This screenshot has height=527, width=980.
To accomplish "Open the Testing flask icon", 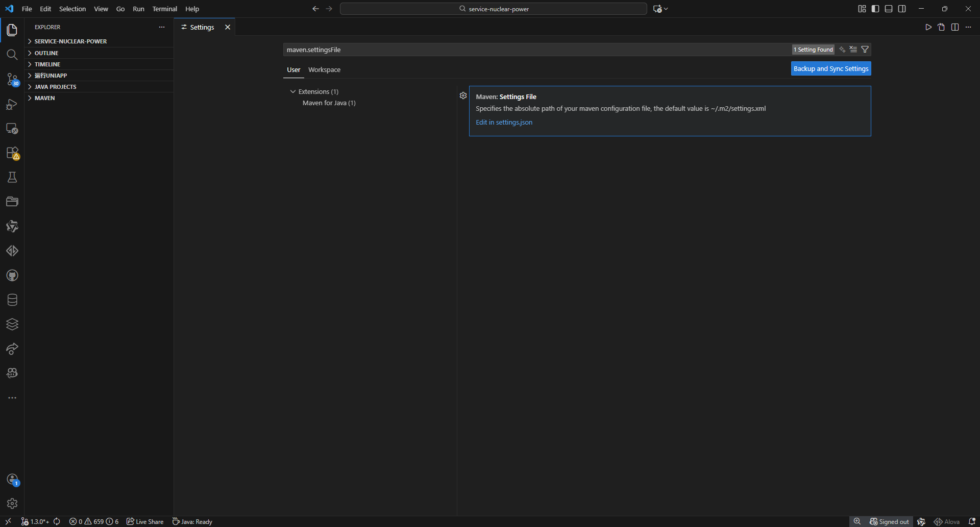I will (x=12, y=177).
